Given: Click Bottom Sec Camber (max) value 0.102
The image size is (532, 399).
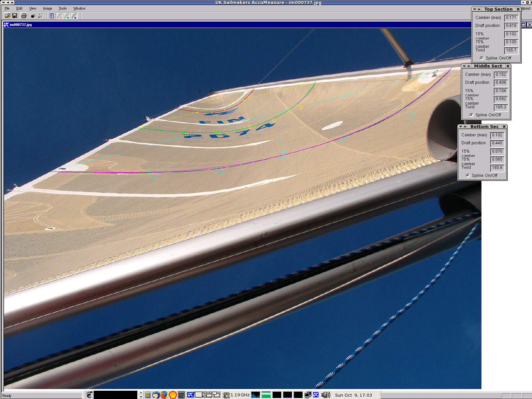Looking at the screenshot, I should (497, 135).
